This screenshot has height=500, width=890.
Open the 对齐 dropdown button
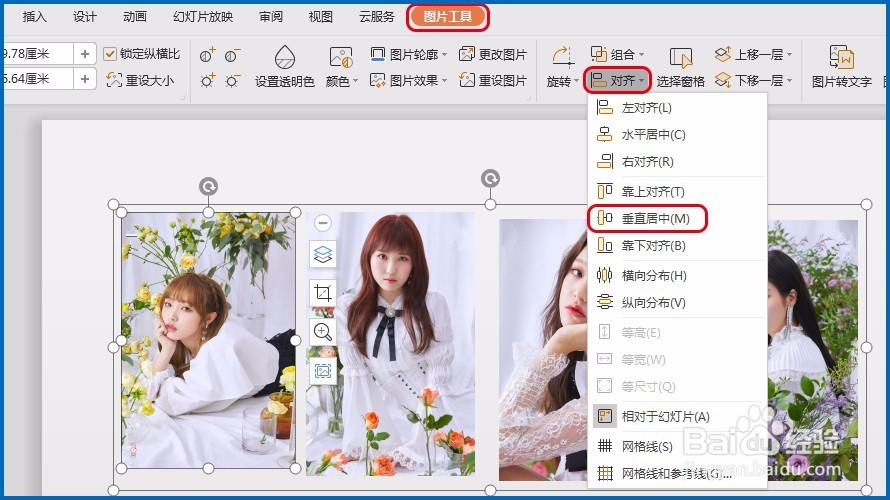[x=618, y=81]
